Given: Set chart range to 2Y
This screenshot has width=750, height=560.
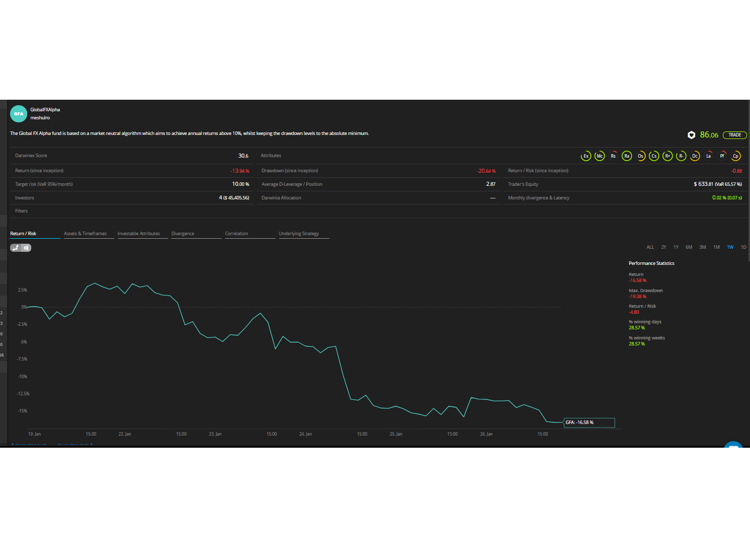Looking at the screenshot, I should [x=664, y=247].
